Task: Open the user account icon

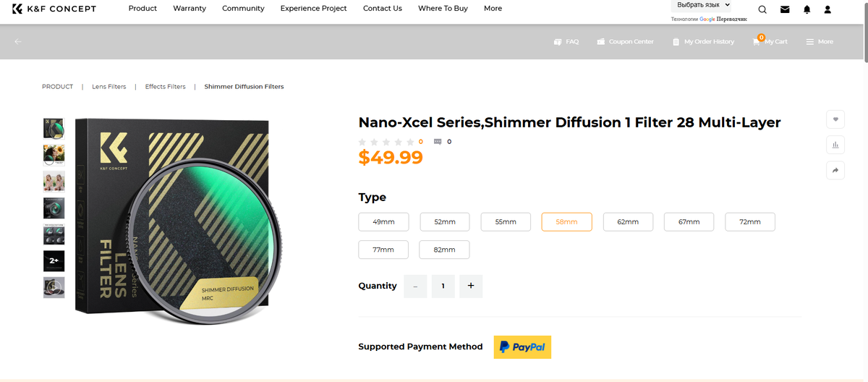Action: pos(828,9)
